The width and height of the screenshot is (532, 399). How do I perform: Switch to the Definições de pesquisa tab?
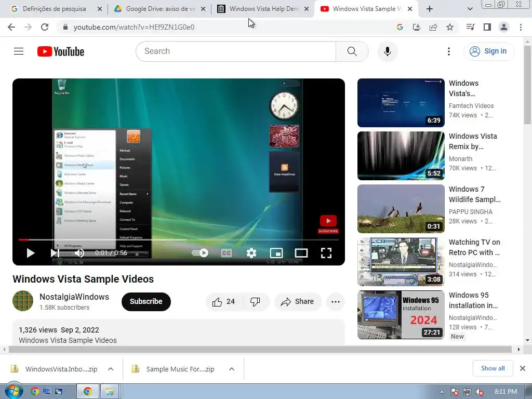[54, 9]
